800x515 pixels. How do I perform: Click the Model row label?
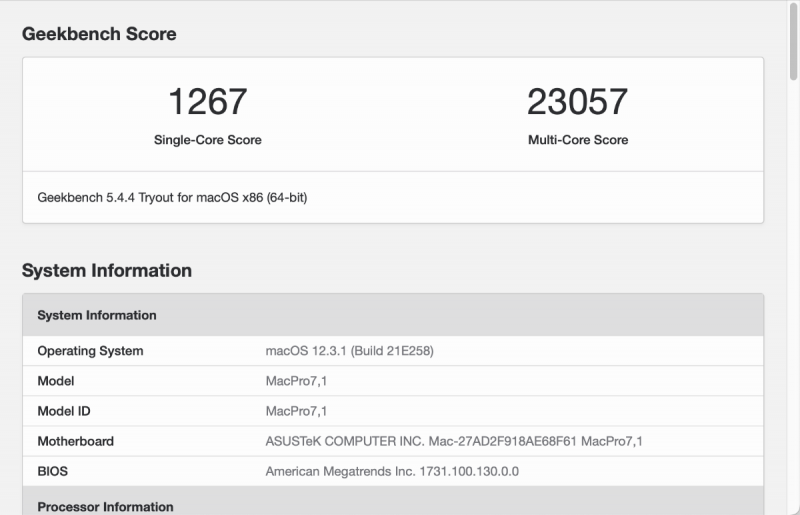pyautogui.click(x=56, y=381)
